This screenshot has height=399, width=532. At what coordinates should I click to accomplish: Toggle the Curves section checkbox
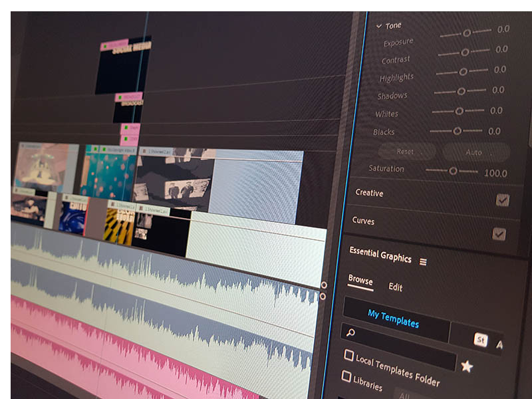tap(499, 234)
